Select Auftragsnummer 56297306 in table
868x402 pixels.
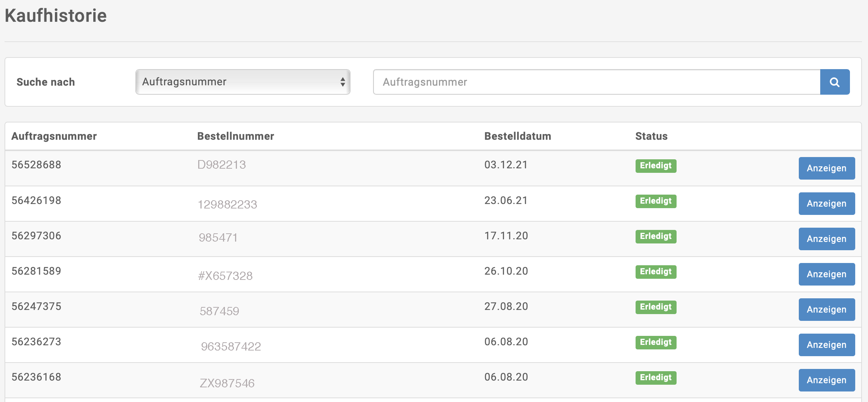(x=36, y=236)
